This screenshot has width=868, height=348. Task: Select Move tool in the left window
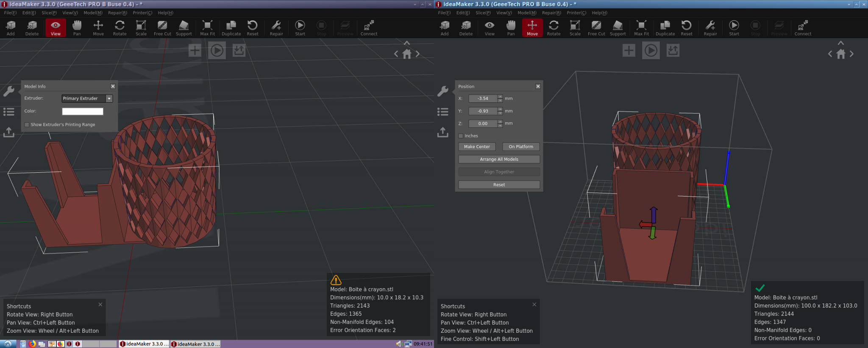(x=98, y=28)
